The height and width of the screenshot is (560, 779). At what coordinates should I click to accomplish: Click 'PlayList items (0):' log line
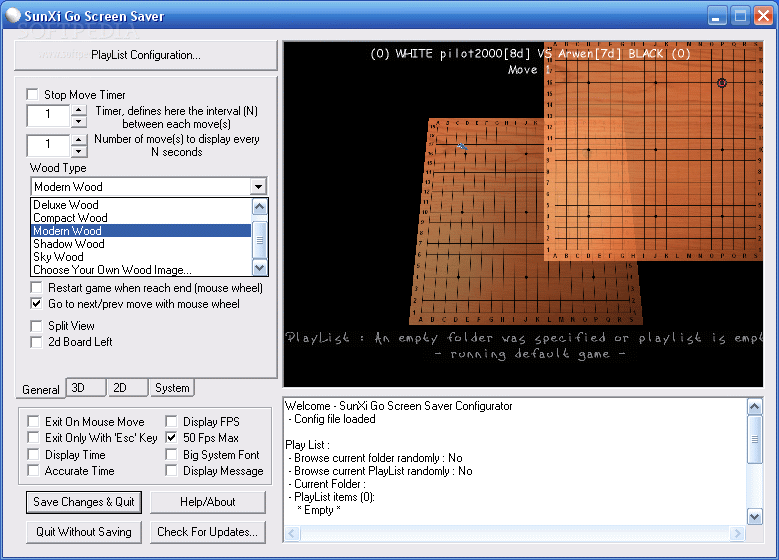point(334,496)
